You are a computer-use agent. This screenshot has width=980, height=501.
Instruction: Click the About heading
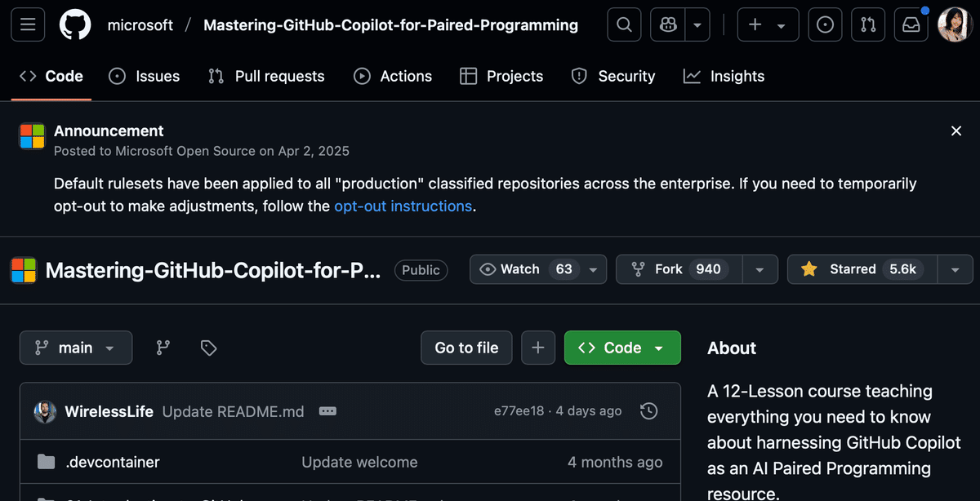(732, 348)
